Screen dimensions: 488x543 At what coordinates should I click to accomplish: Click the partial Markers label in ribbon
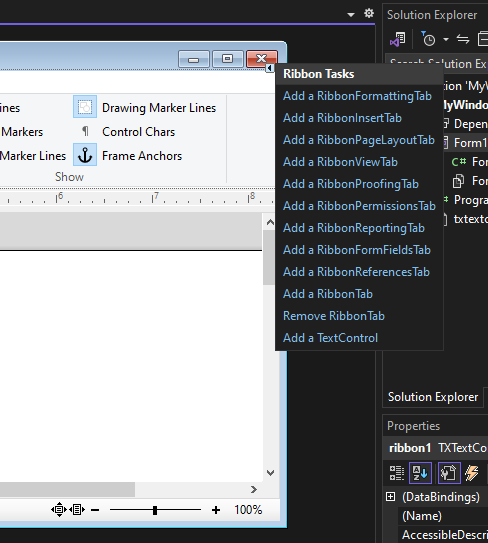coord(22,132)
